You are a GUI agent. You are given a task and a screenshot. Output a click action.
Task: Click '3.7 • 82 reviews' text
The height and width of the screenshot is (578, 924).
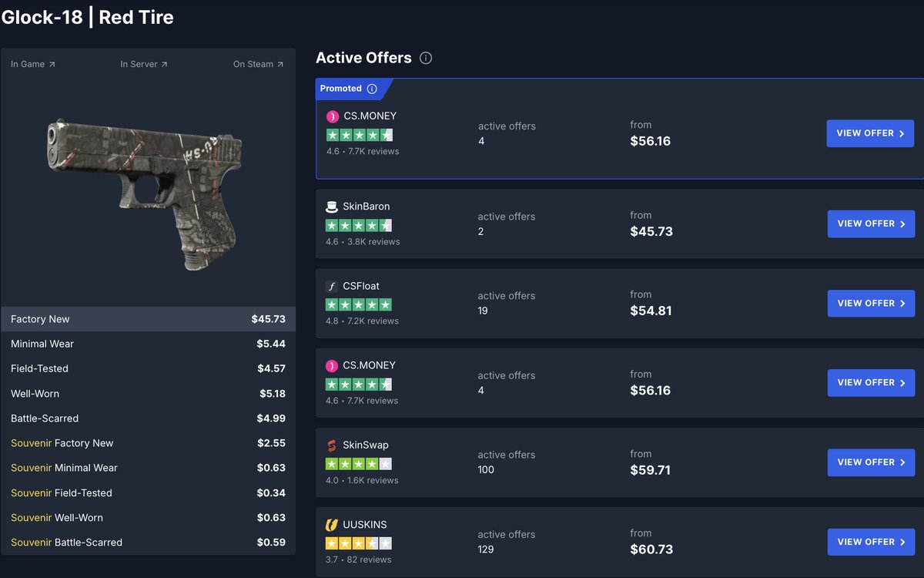(359, 560)
